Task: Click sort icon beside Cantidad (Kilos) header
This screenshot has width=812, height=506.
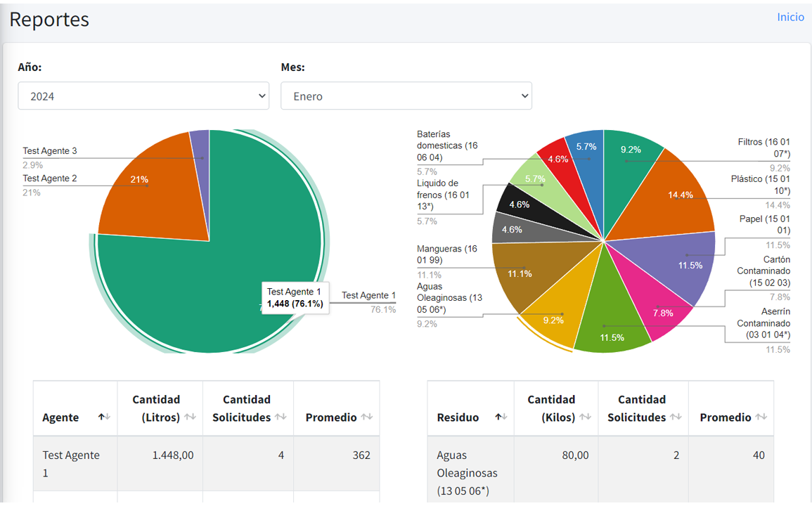Action: [584, 417]
